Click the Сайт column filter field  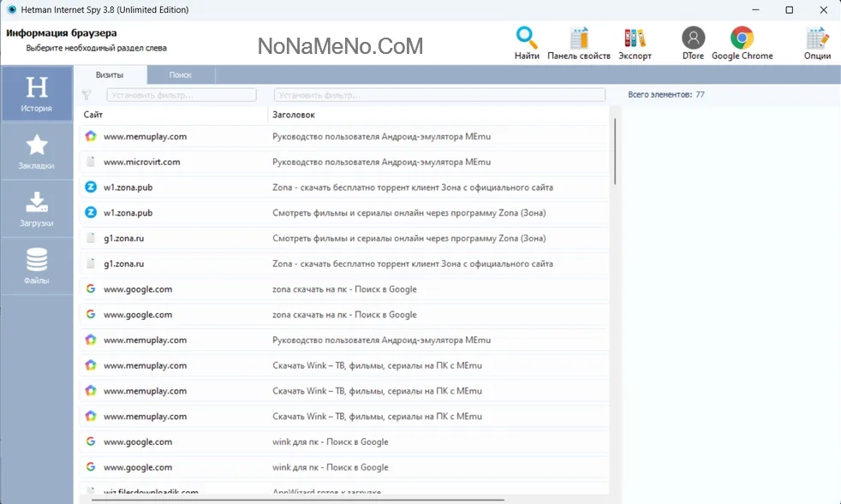[181, 95]
